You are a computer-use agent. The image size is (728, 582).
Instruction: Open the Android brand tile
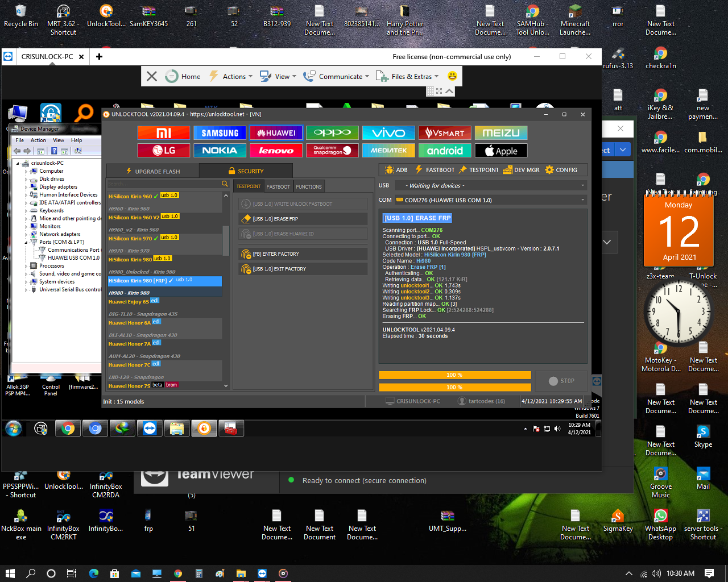point(445,150)
